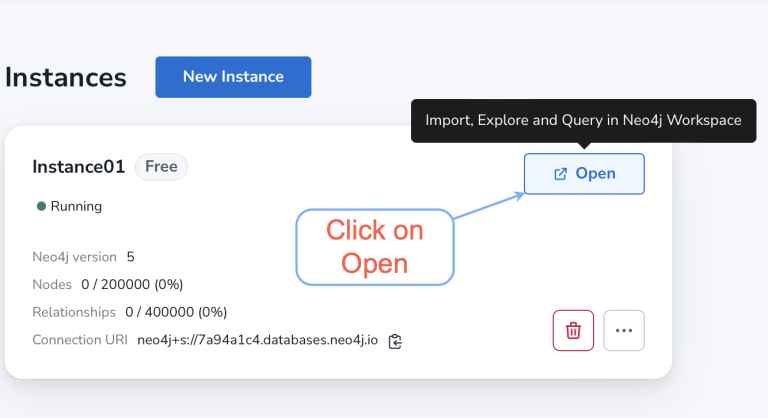768x418 pixels.
Task: Copy the connection URI with the clipboard icon
Action: [x=395, y=341]
